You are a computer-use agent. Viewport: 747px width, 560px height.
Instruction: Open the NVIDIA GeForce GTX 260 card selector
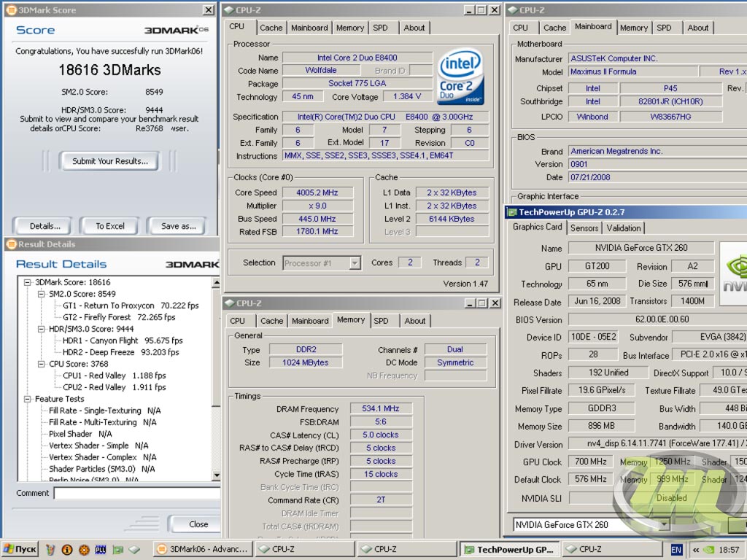(664, 525)
